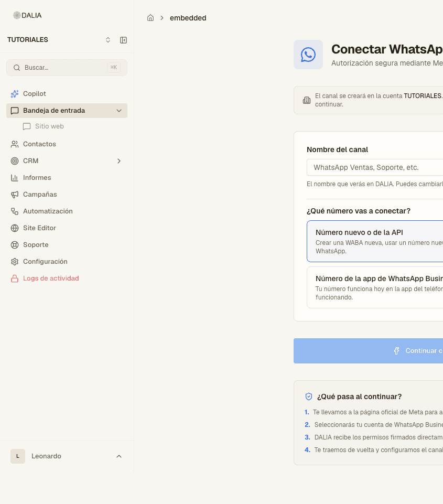Expand the CRM submenu chevron
Viewport: 443px width, 504px height.
(119, 160)
